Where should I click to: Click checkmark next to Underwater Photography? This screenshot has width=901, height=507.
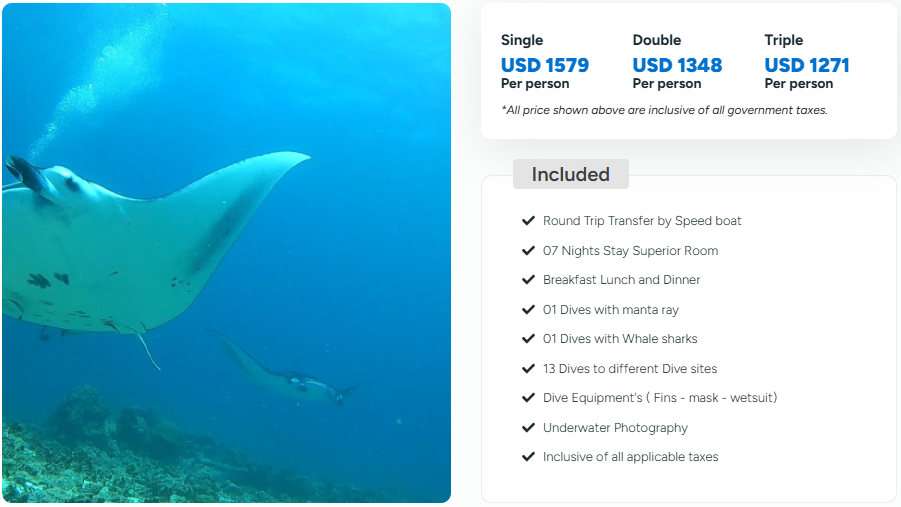pyautogui.click(x=528, y=427)
